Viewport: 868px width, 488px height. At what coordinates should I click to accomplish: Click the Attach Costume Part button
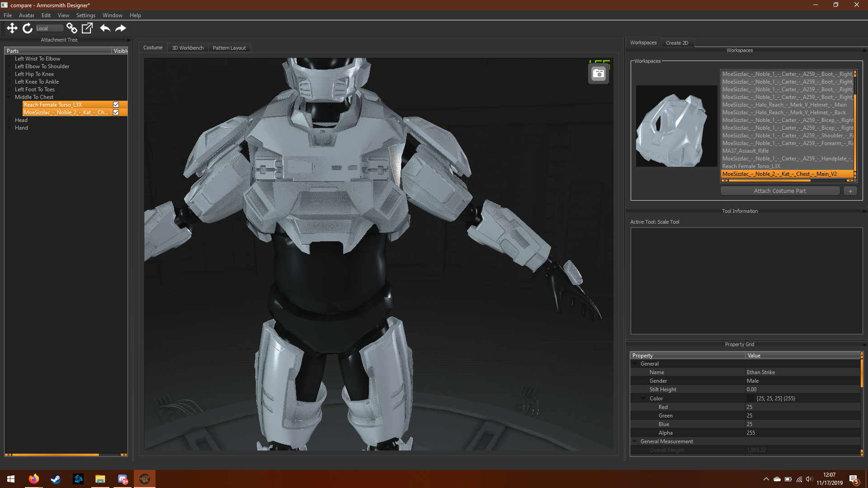click(780, 191)
